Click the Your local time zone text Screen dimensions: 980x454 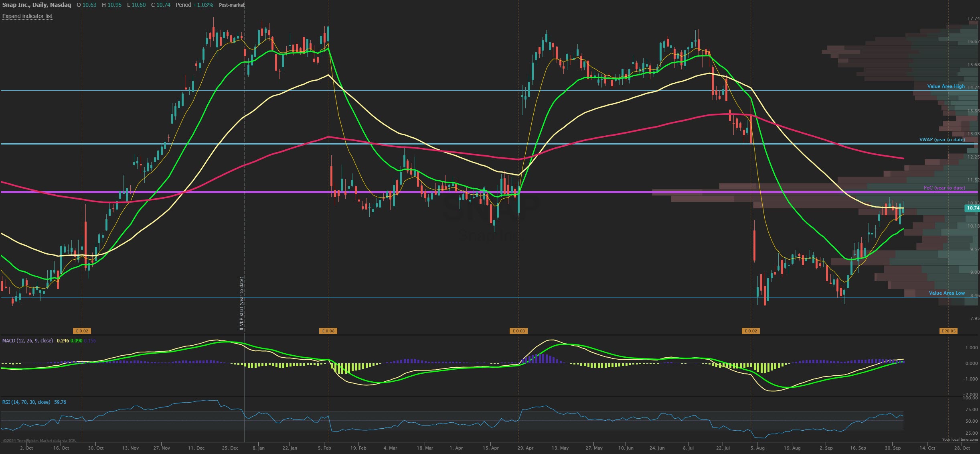(x=960, y=440)
